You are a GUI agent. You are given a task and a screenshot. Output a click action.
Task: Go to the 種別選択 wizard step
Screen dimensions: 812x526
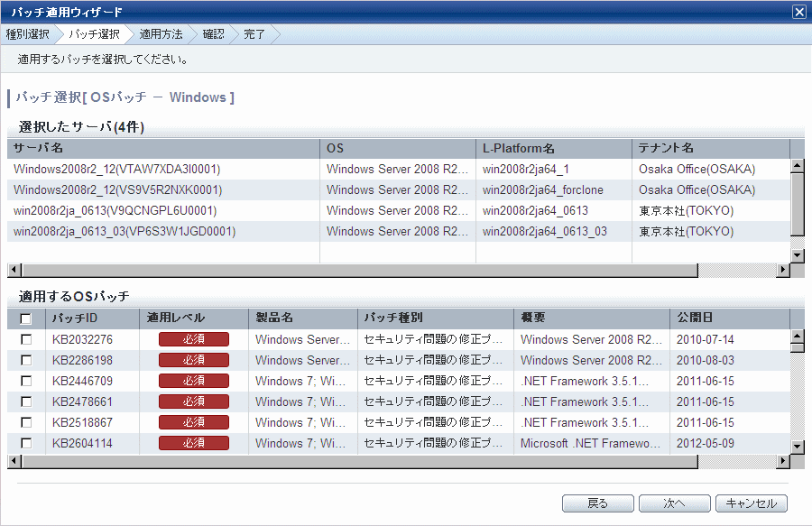[x=27, y=34]
